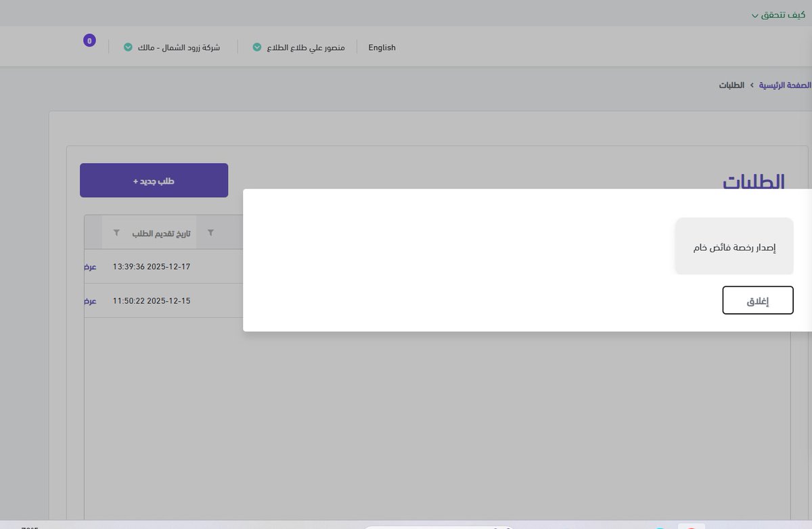Image resolution: width=812 pixels, height=529 pixels.
Task: Go to الصفحة الرئيسية breadcrumb link
Action: 785,85
